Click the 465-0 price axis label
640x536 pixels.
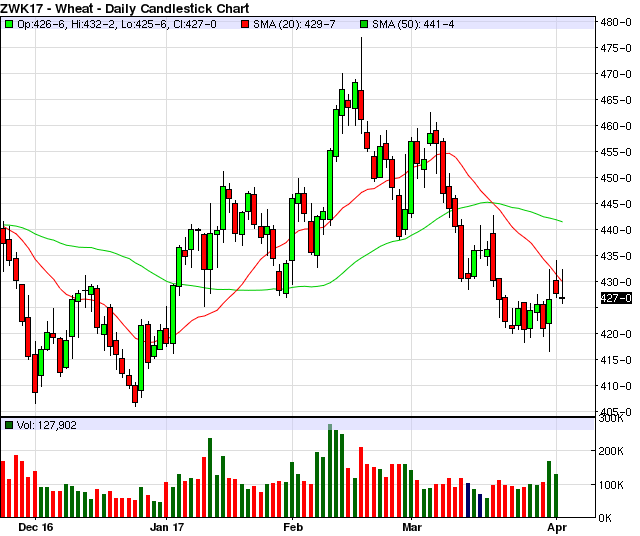point(616,100)
